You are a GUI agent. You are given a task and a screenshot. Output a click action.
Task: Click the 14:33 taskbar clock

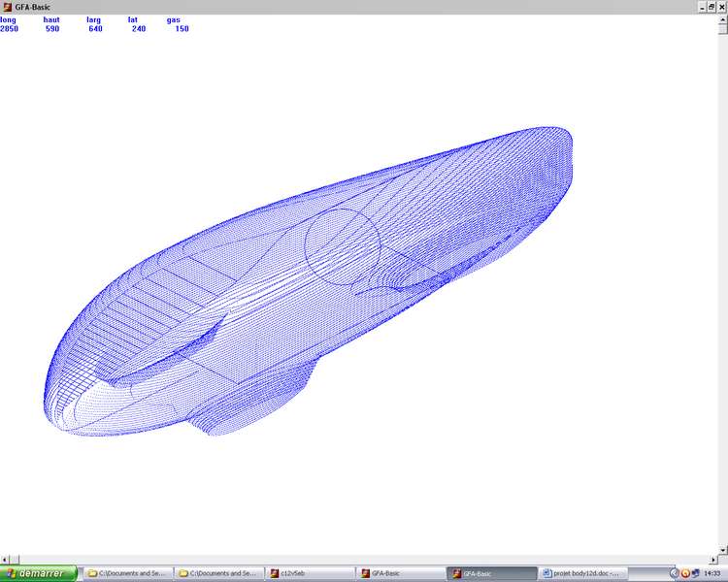712,573
